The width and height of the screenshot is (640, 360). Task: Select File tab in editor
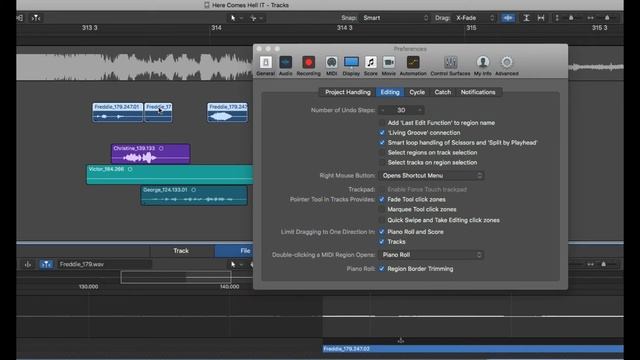tap(245, 251)
